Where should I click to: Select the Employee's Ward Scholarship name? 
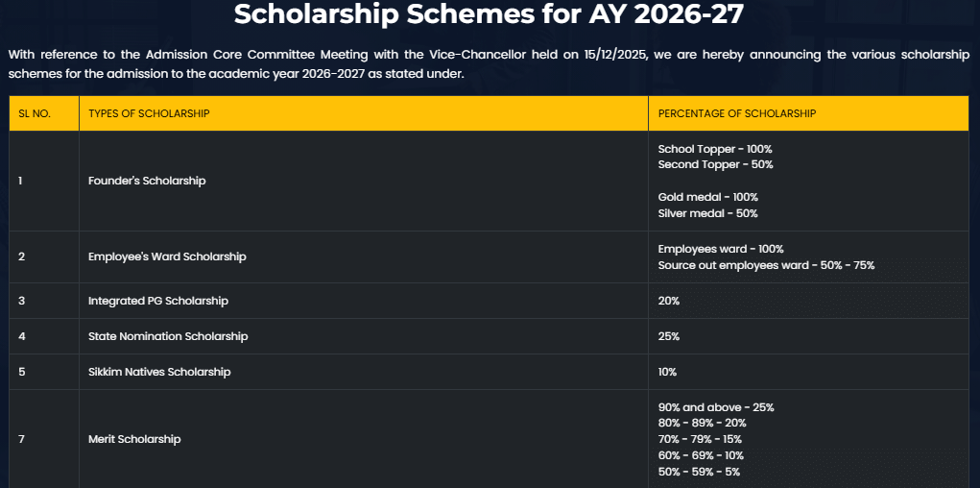(x=167, y=256)
